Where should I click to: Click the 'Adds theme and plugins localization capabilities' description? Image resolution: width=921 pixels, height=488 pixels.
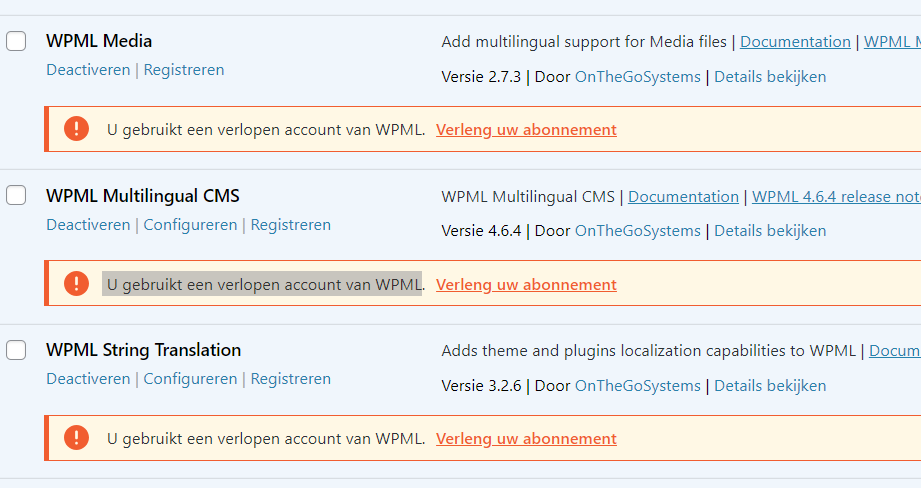[648, 351]
